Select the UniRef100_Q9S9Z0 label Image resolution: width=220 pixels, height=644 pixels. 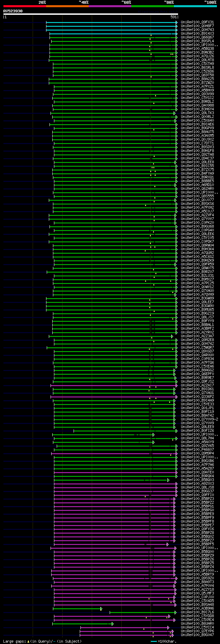point(197,578)
